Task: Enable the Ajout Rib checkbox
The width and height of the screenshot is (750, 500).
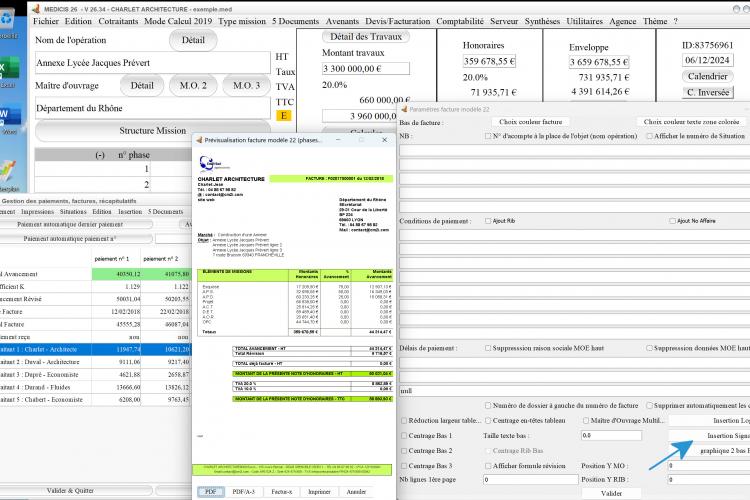Action: pos(488,221)
